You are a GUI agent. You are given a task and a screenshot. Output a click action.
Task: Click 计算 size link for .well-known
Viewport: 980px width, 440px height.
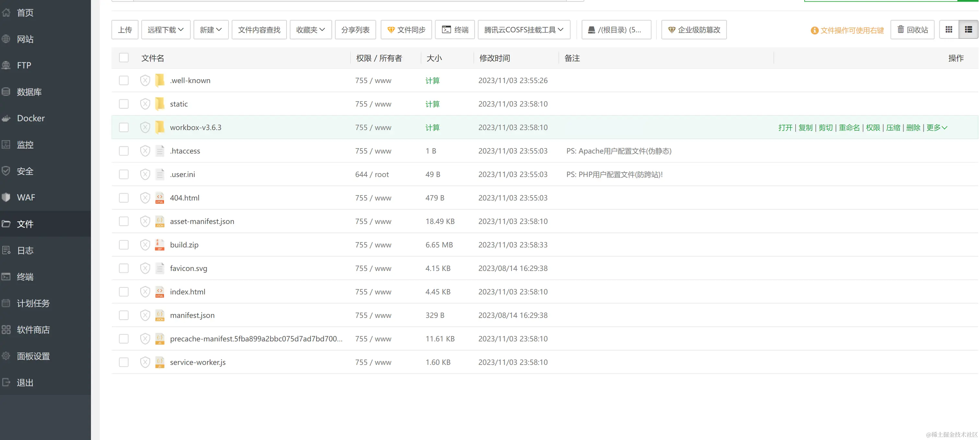tap(432, 81)
